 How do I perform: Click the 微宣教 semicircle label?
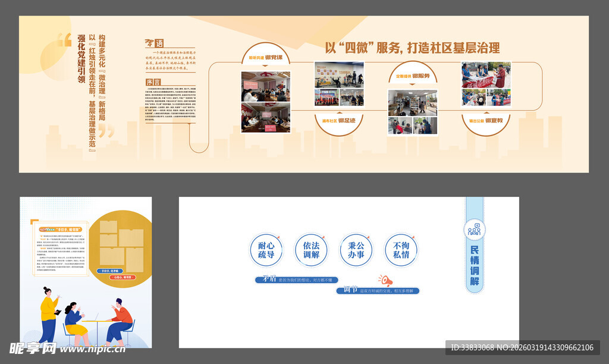pyautogui.click(x=486, y=121)
